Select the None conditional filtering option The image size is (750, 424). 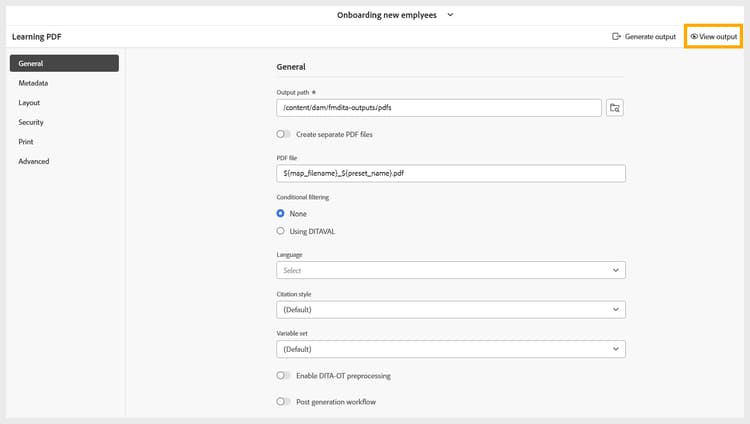[x=281, y=214]
